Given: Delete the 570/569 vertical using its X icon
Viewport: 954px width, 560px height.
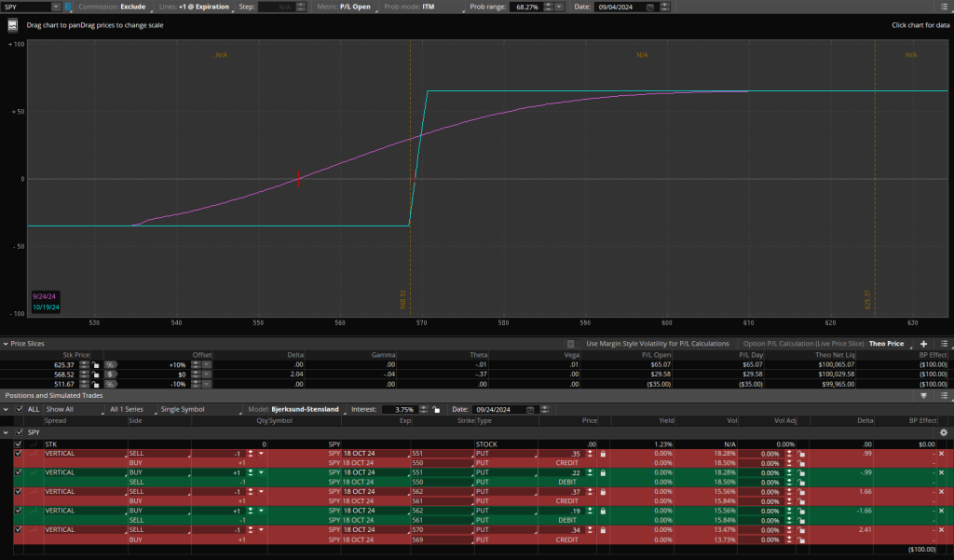Looking at the screenshot, I should (x=940, y=530).
